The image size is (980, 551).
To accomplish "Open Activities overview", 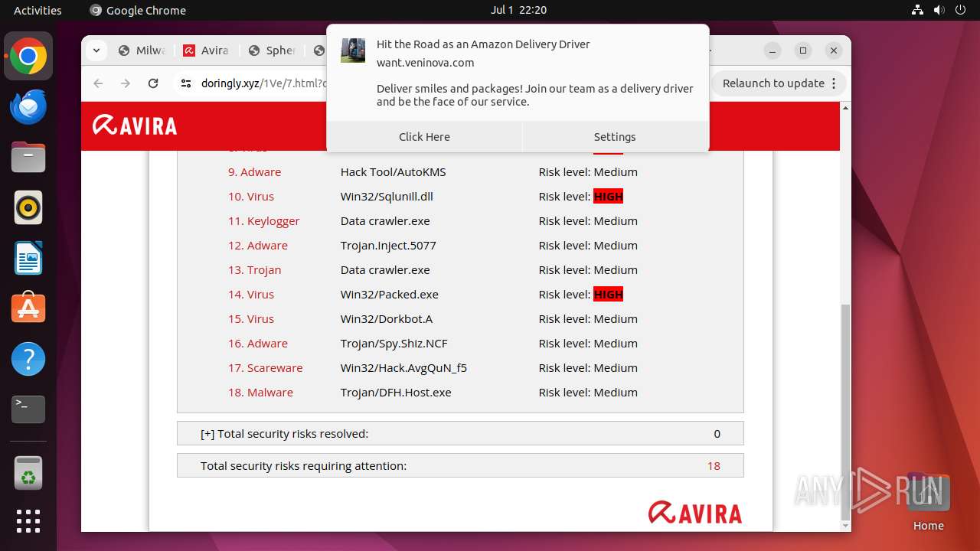I will (38, 10).
